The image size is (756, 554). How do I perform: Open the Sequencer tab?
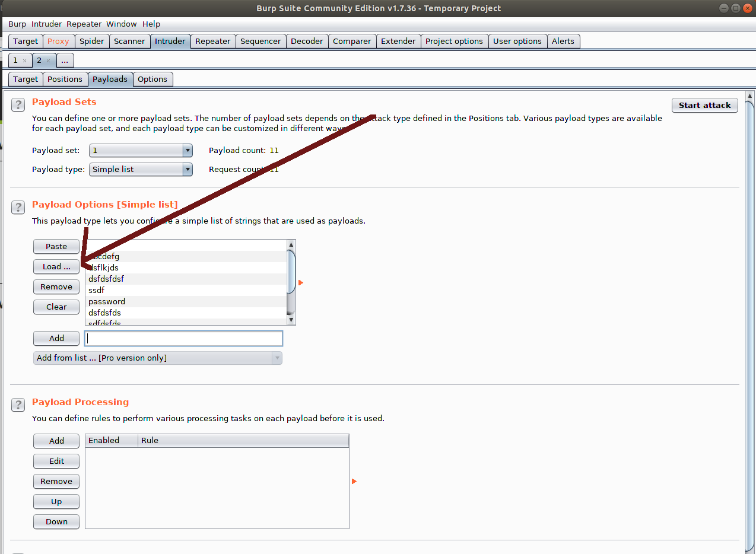click(x=261, y=42)
